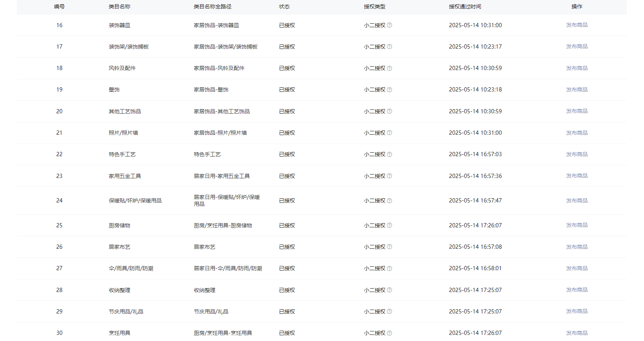Click 发布商品 for 烹饪用具 row
Viewport: 644px width, 341px height.
(577, 333)
